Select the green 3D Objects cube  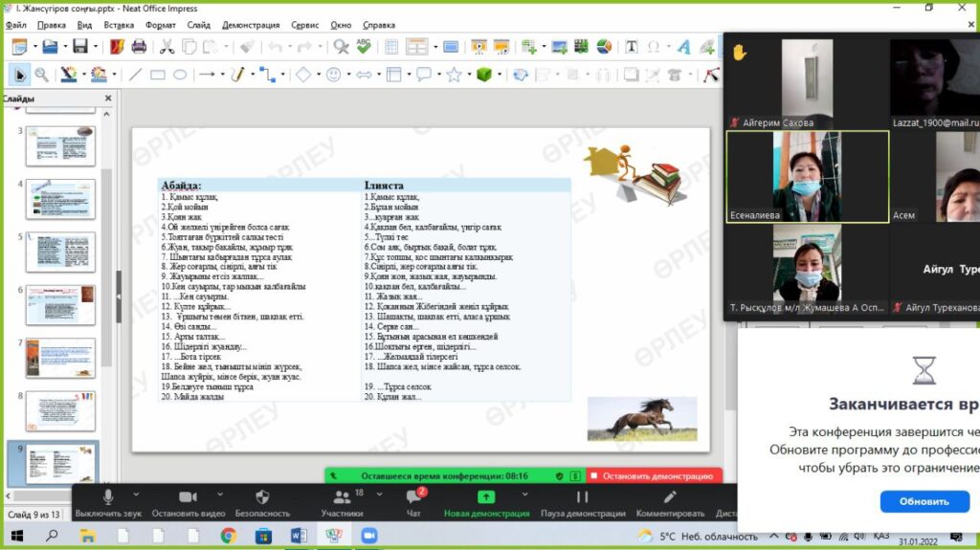pos(483,75)
